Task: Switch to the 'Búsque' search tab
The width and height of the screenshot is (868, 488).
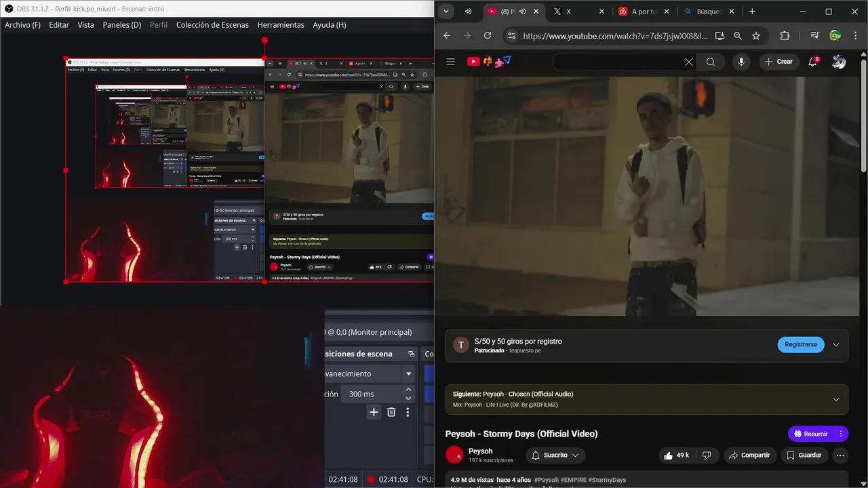Action: (x=709, y=12)
